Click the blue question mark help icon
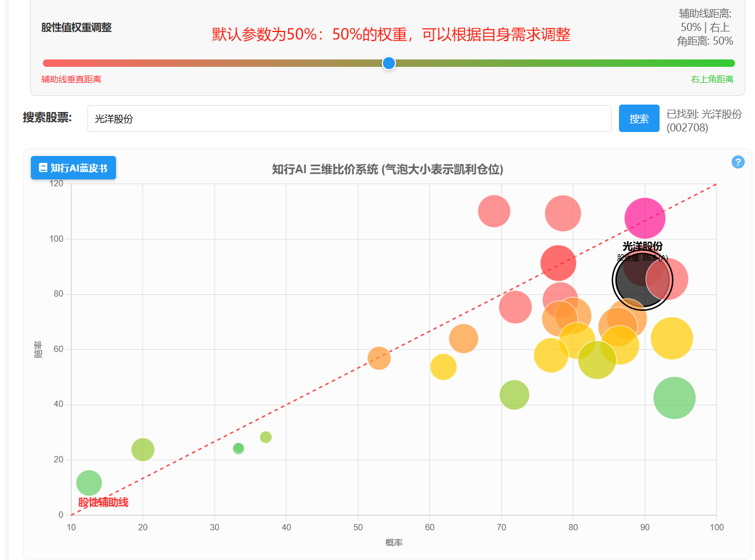The height and width of the screenshot is (560, 755). tap(738, 162)
